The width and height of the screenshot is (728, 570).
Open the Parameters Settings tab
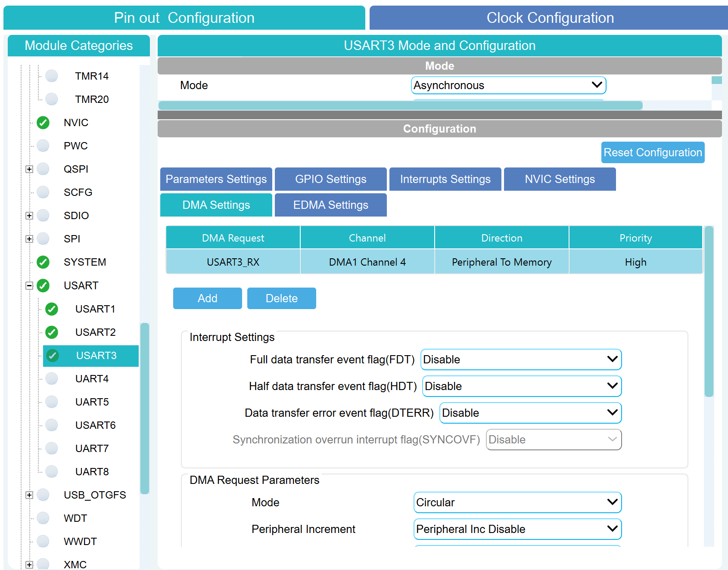[x=216, y=179]
